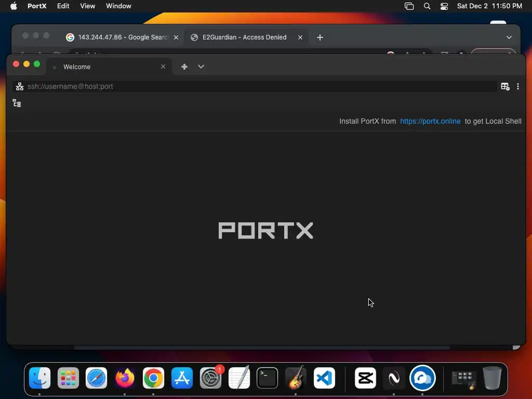
Task: Close the Welcome tab
Action: [x=163, y=66]
